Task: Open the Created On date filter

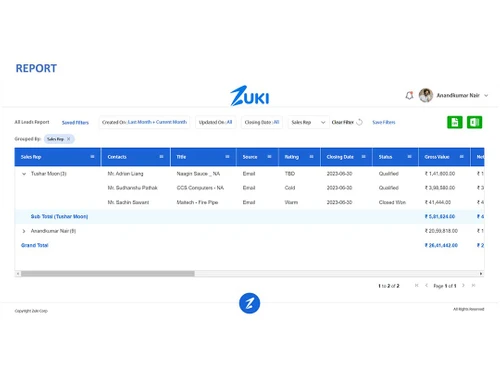Action: point(144,122)
